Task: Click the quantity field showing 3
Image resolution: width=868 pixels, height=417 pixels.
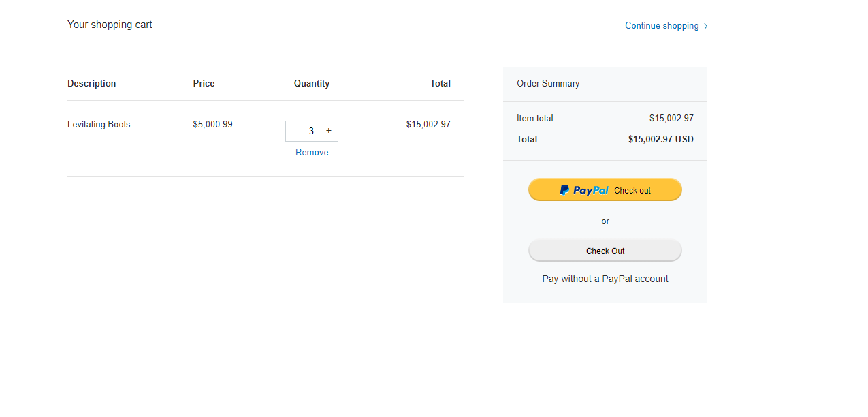Action: [312, 132]
